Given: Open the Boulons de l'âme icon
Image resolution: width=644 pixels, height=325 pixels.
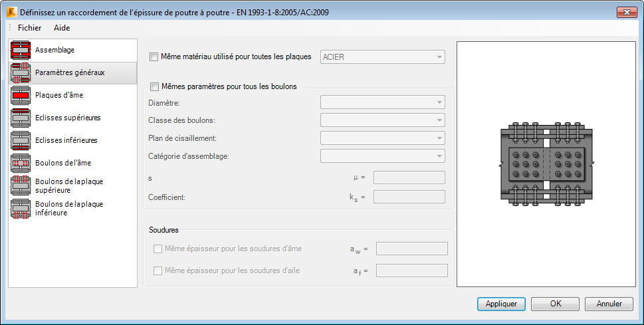Looking at the screenshot, I should coord(21,163).
